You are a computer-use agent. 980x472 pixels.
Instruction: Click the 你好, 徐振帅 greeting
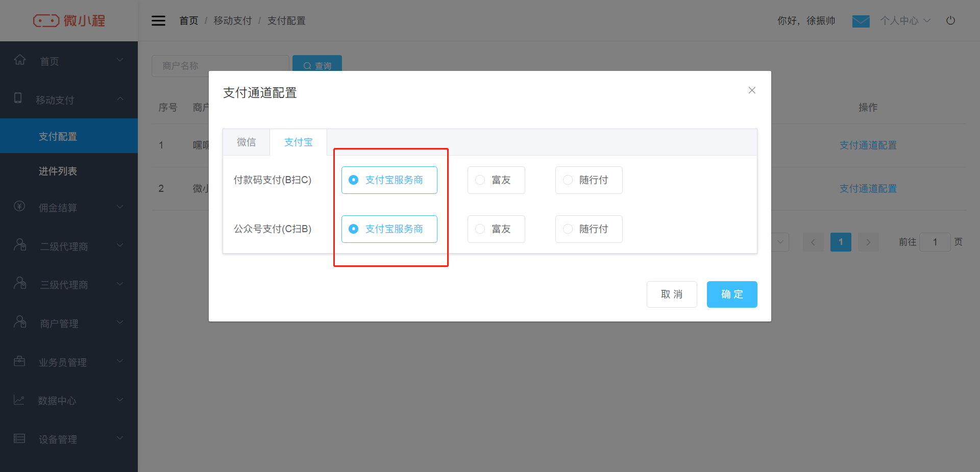pyautogui.click(x=806, y=20)
